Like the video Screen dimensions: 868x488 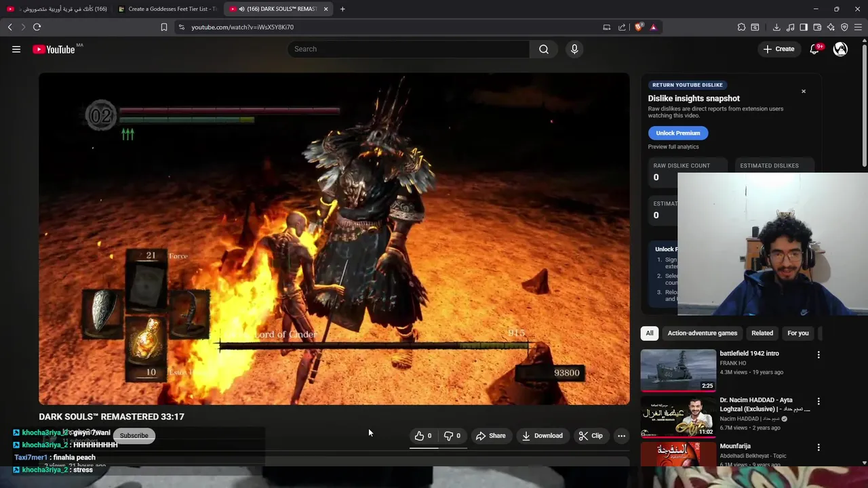point(424,436)
